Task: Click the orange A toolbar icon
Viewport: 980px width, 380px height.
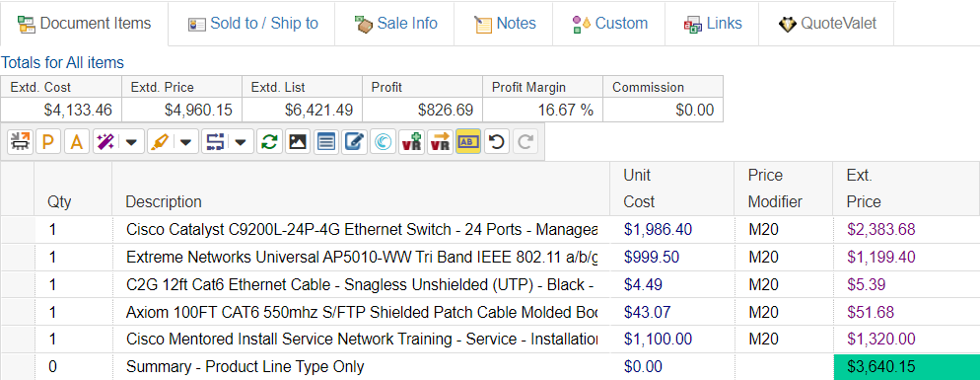Action: [x=76, y=142]
